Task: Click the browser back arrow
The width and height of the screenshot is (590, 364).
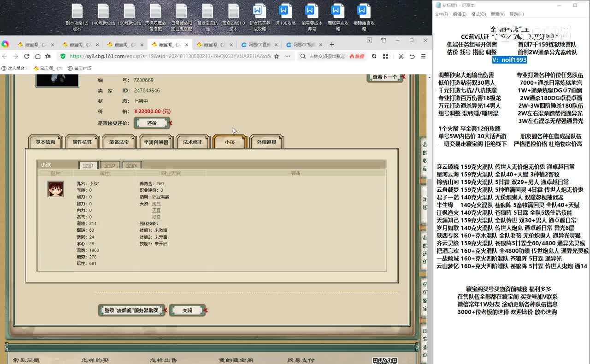Action: [5, 56]
